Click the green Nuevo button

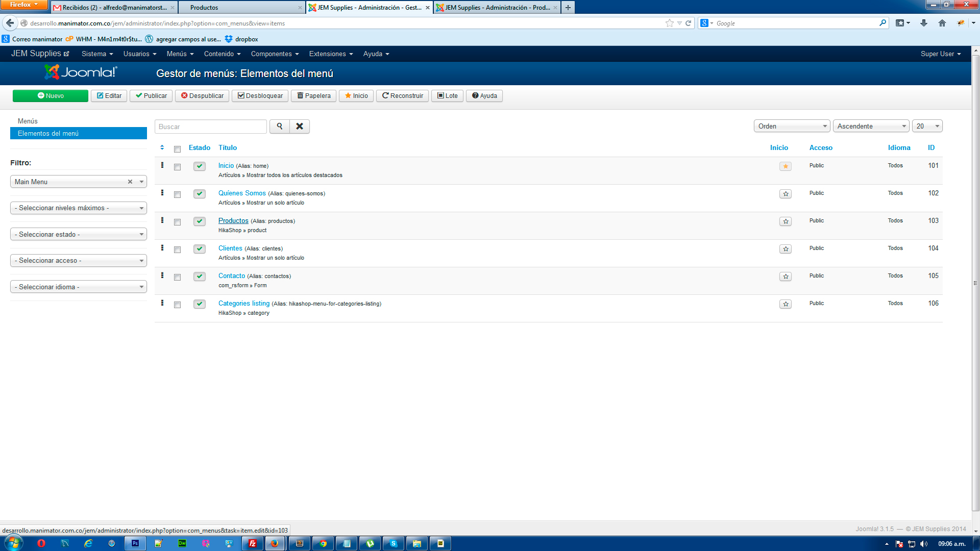pyautogui.click(x=51, y=96)
